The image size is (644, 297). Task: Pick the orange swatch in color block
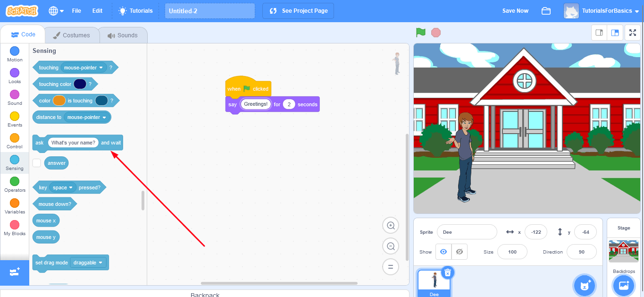[x=59, y=101]
